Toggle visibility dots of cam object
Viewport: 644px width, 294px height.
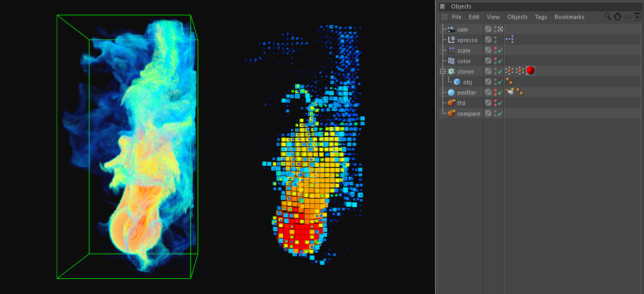(x=495, y=29)
